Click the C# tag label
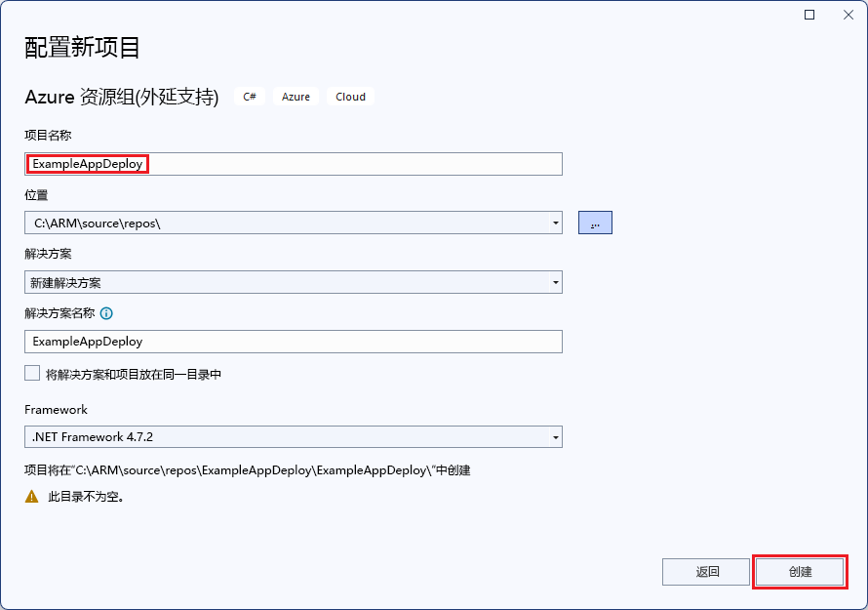The width and height of the screenshot is (868, 610). [x=250, y=97]
